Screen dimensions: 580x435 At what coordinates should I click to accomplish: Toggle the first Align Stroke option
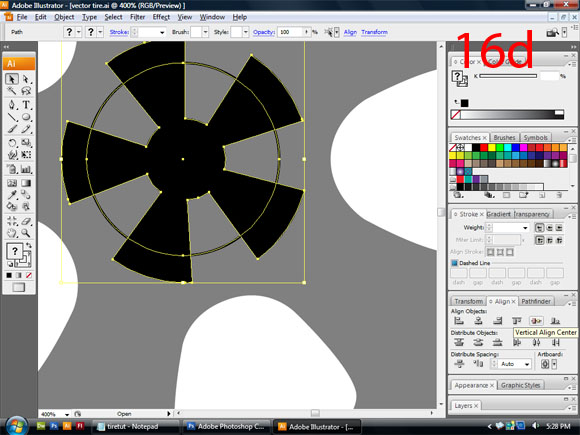pyautogui.click(x=490, y=252)
